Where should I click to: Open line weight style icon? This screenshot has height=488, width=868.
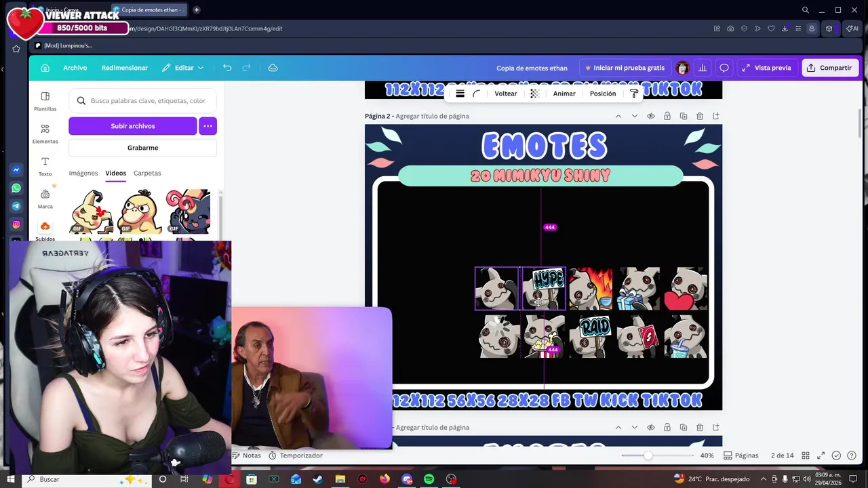point(460,94)
